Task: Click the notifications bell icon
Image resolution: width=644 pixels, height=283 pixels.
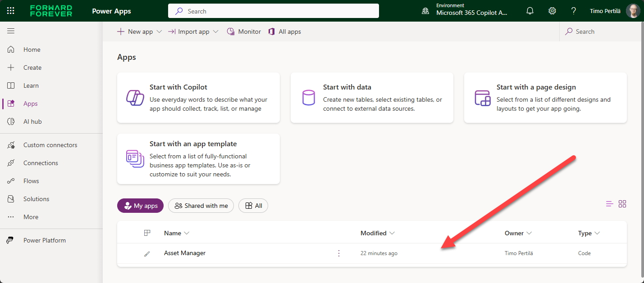Action: (530, 11)
